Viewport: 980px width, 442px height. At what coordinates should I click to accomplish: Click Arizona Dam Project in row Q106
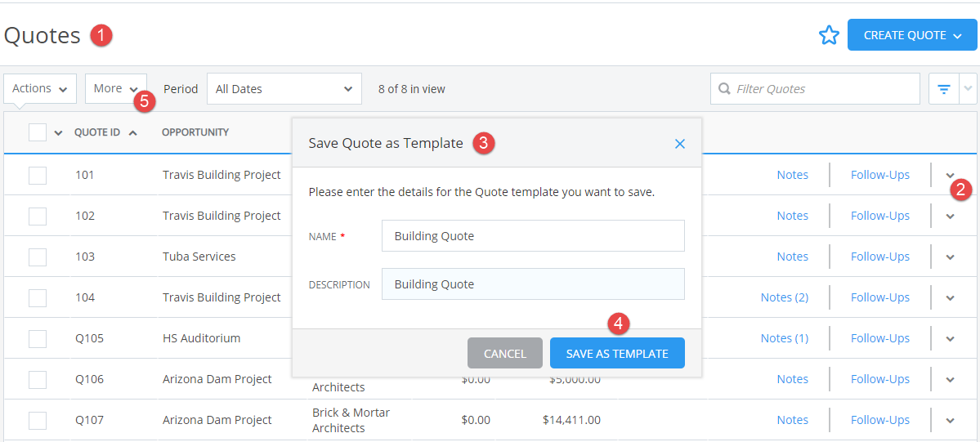[x=217, y=379]
